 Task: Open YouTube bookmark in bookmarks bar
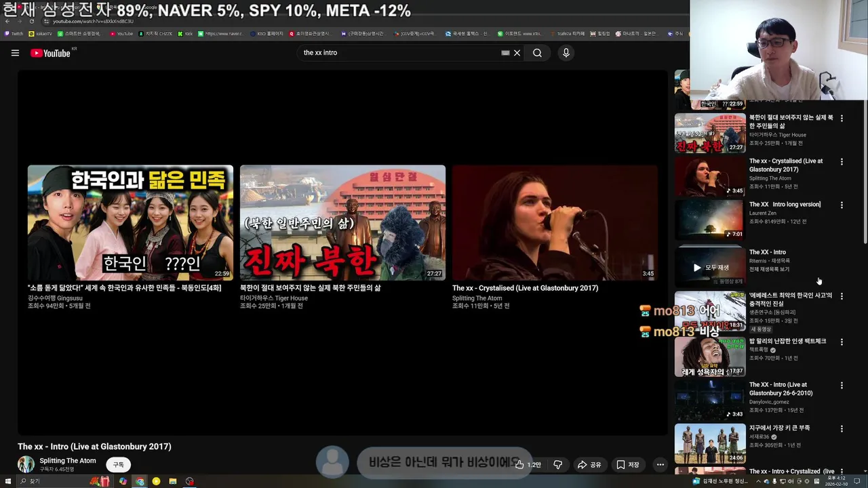tap(121, 33)
